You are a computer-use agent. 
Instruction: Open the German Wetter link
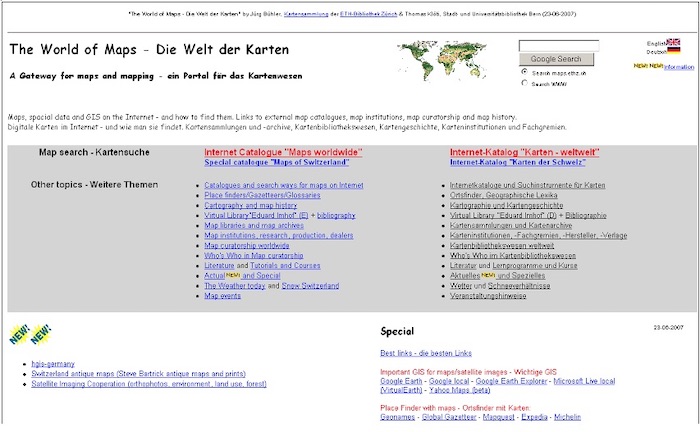[x=461, y=286]
